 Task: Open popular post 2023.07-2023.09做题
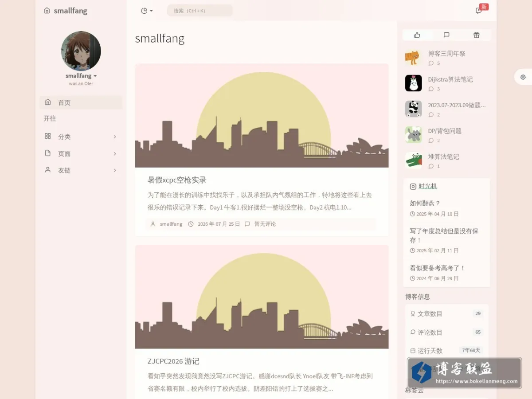[x=457, y=105]
